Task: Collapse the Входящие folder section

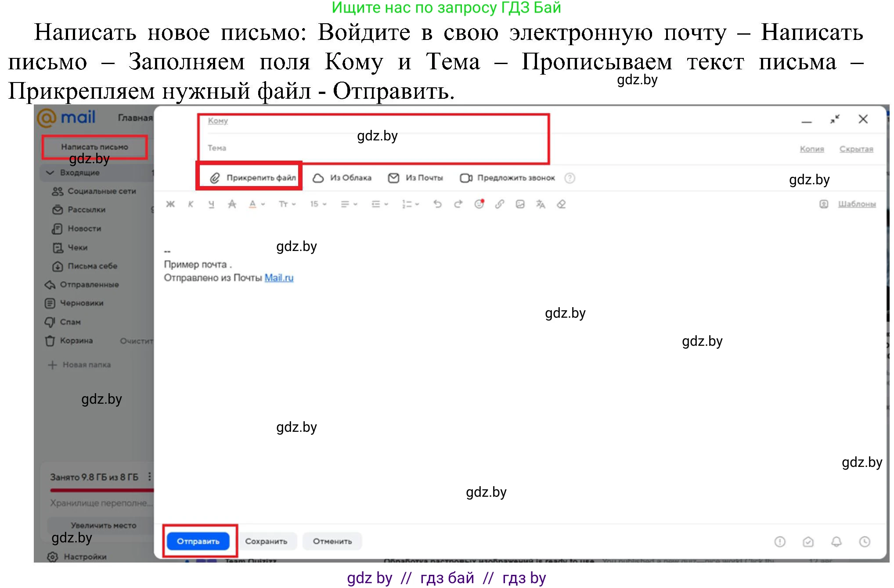Action: (50, 172)
